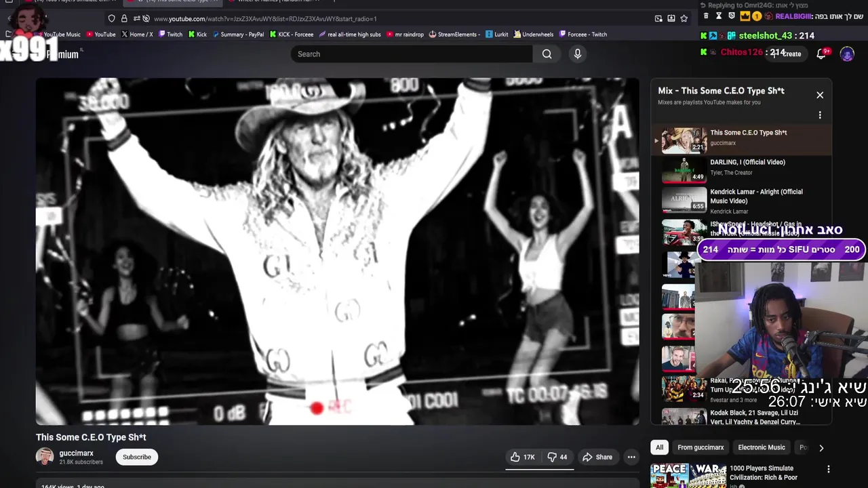868x488 pixels.
Task: Select the From guccimarx filter chip
Action: [x=701, y=447]
